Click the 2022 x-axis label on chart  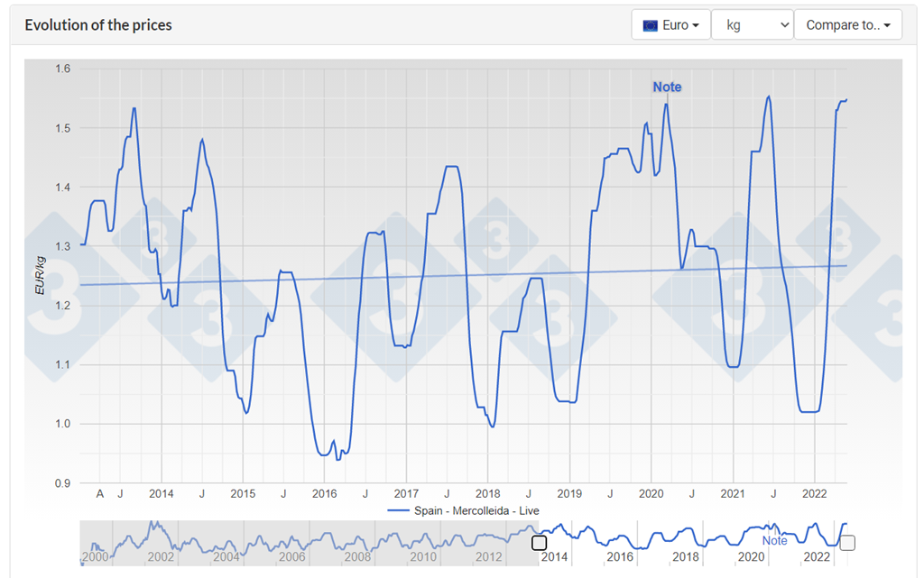point(814,493)
